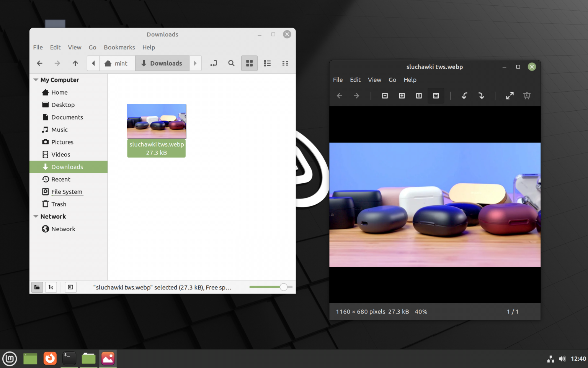Collapse the Network section in sidebar
Image resolution: width=588 pixels, height=368 pixels.
coord(36,217)
